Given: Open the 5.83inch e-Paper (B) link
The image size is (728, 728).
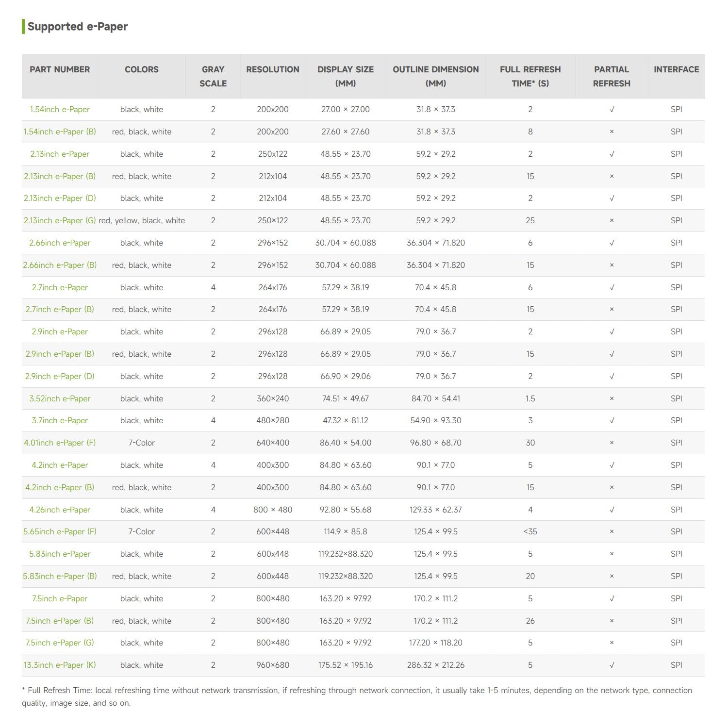Looking at the screenshot, I should pos(60,577).
